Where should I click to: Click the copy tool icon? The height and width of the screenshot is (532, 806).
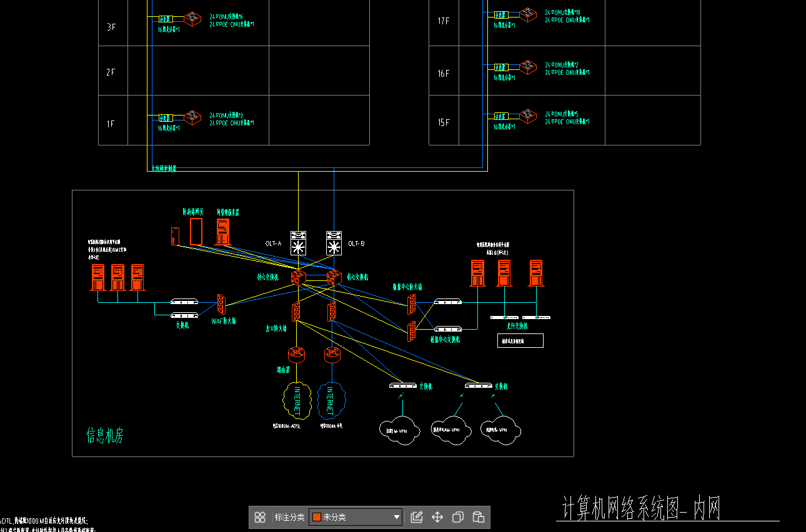457,517
